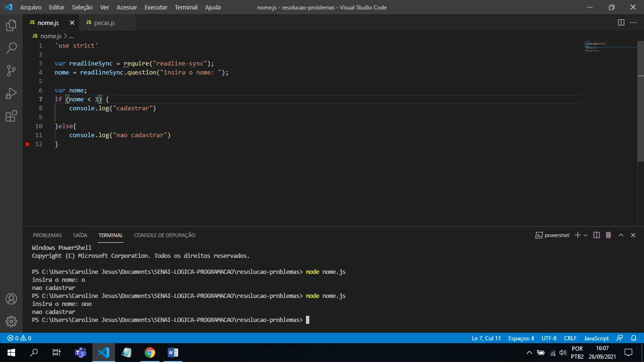Select JavaScript language mode in status bar

[596, 338]
